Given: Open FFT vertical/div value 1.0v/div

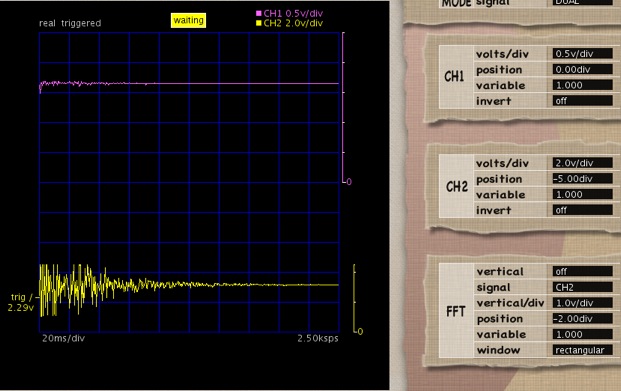Looking at the screenshot, I should click(x=582, y=303).
